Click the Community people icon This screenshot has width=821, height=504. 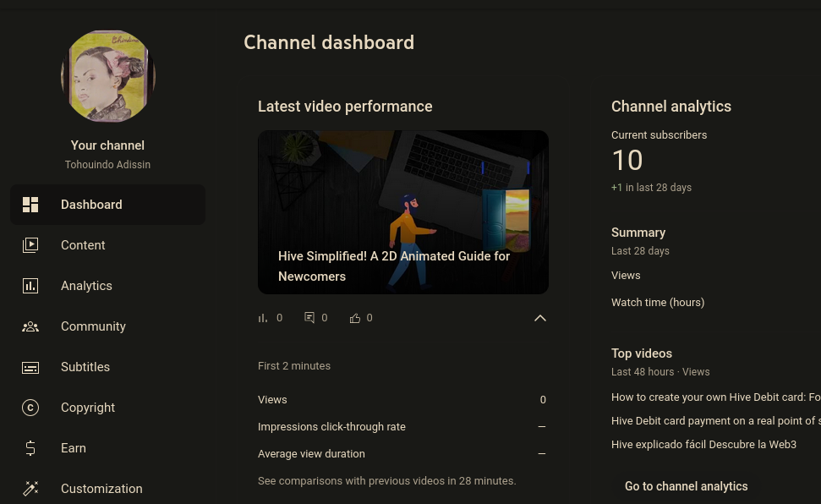click(30, 326)
